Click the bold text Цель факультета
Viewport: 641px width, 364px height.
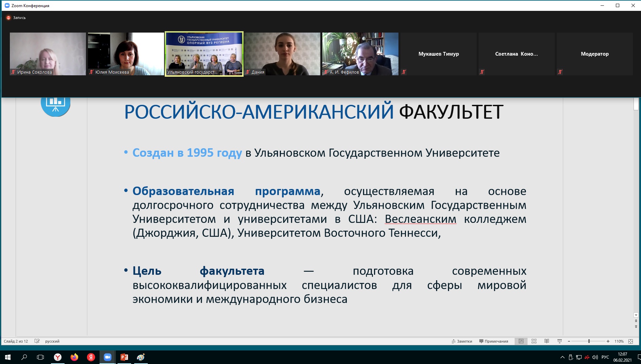pos(198,271)
